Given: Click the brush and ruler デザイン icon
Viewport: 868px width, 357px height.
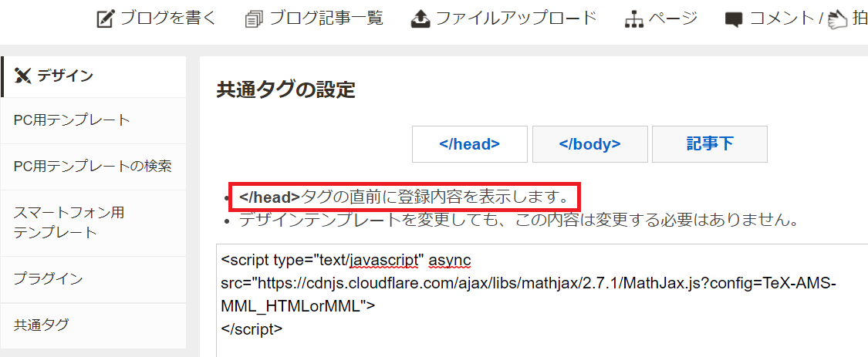Looking at the screenshot, I should (22, 76).
